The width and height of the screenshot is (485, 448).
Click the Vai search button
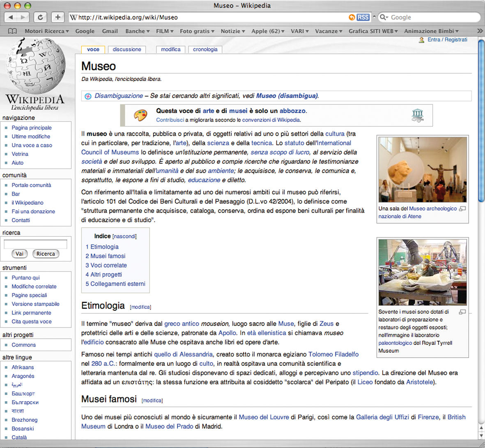coord(19,254)
